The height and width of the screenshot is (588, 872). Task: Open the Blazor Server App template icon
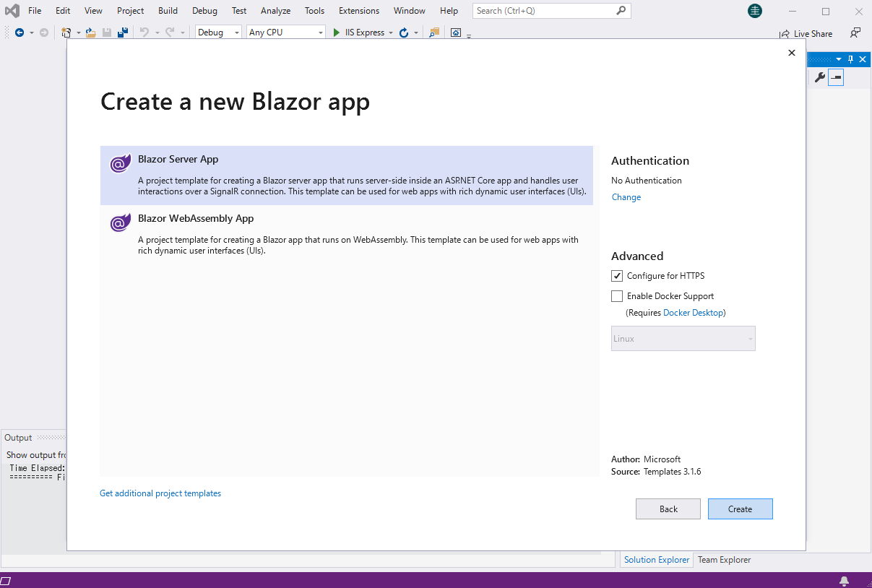point(120,164)
